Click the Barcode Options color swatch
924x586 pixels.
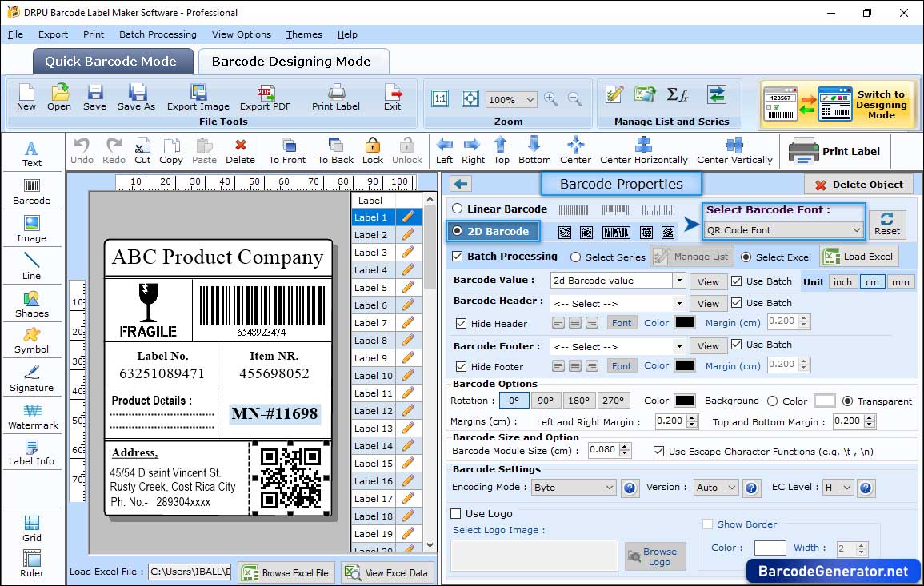point(684,401)
